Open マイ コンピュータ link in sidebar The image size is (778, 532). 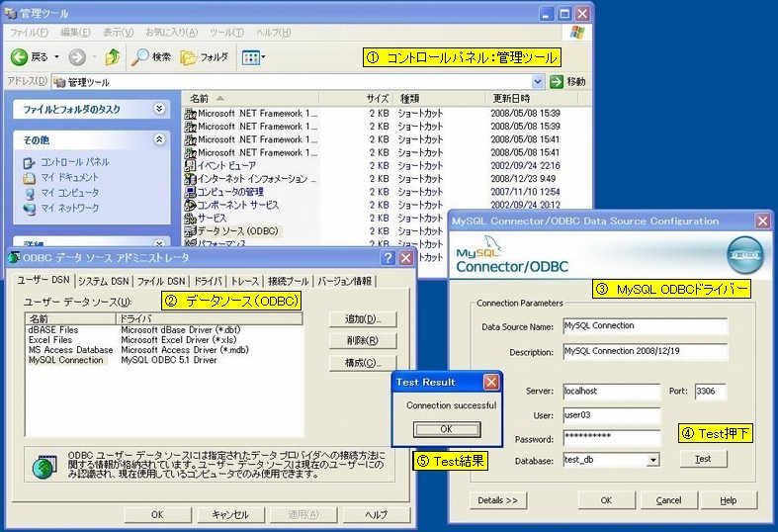tap(69, 193)
